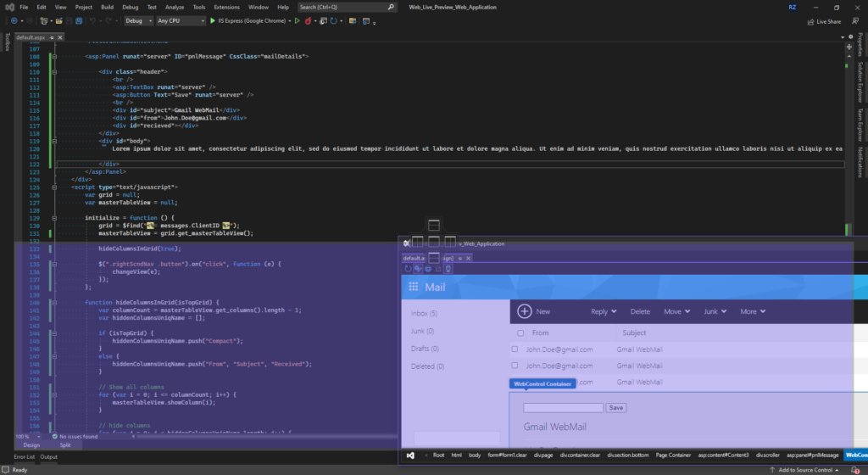Tick the select-all checkbox beside From header
This screenshot has width=868, height=475.
tap(520, 333)
